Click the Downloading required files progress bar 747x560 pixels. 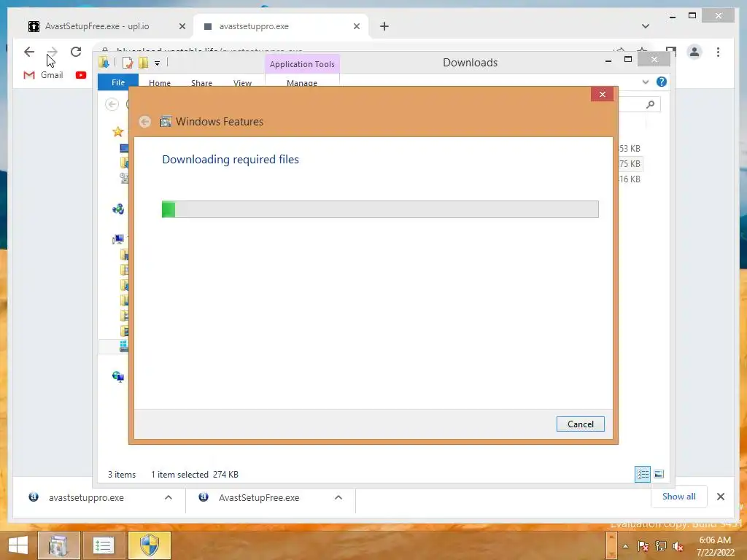coord(380,209)
